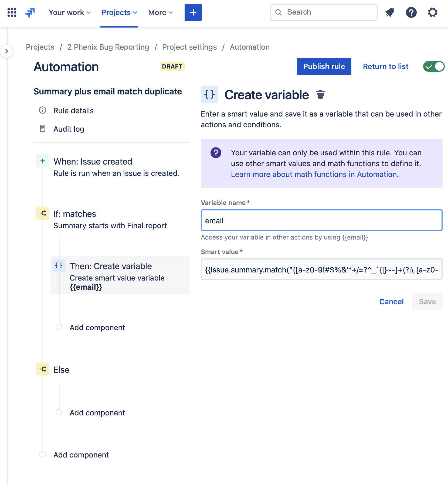
Task: Click the Else branch icon
Action: tap(43, 369)
